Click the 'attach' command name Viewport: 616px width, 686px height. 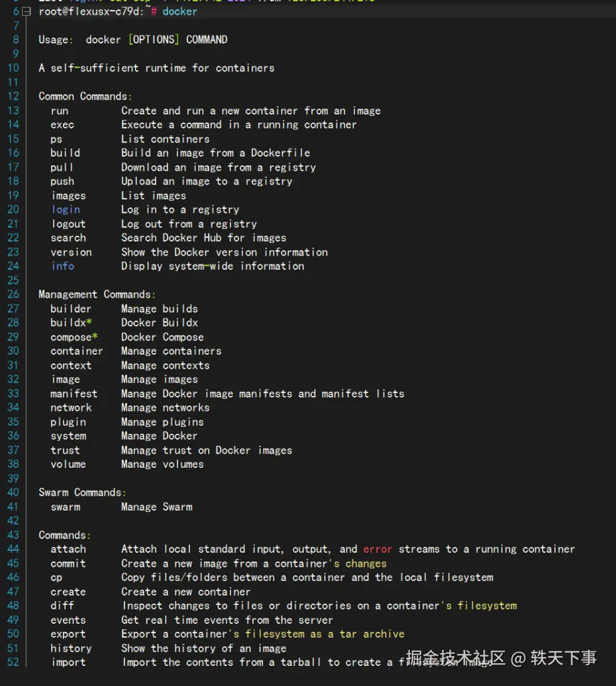68,549
